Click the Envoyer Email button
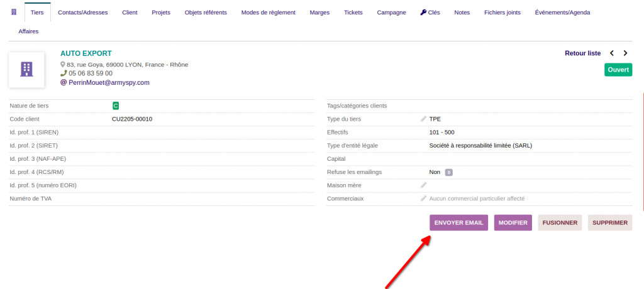The image size is (644, 289). (458, 223)
